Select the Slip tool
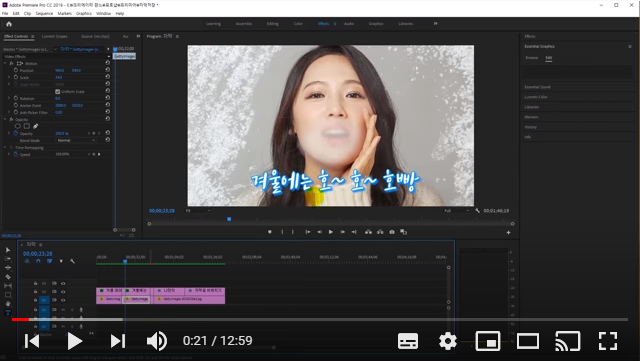640x361 pixels. [8, 286]
